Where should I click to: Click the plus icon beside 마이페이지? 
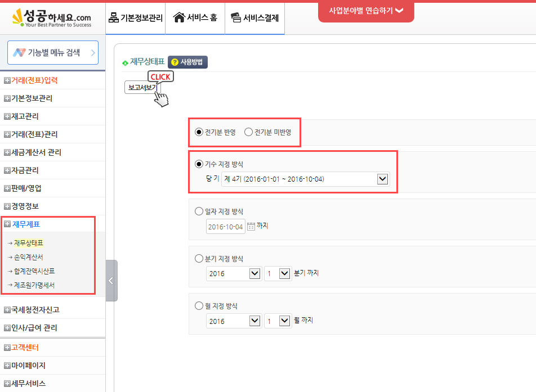click(x=7, y=366)
